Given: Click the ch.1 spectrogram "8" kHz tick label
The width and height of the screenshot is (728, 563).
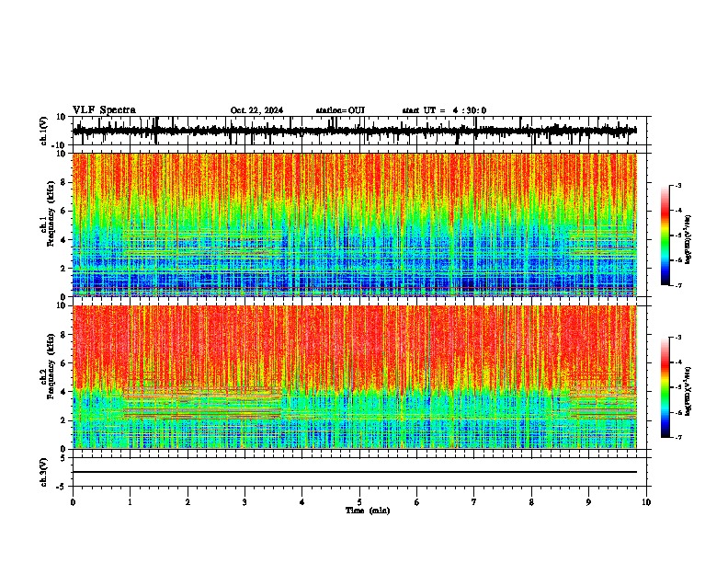Looking at the screenshot, I should [63, 182].
